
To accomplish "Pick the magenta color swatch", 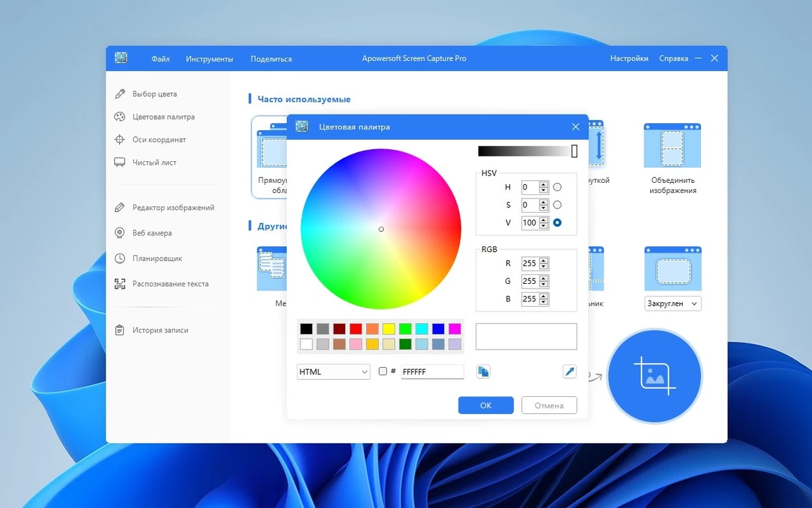I will (455, 329).
